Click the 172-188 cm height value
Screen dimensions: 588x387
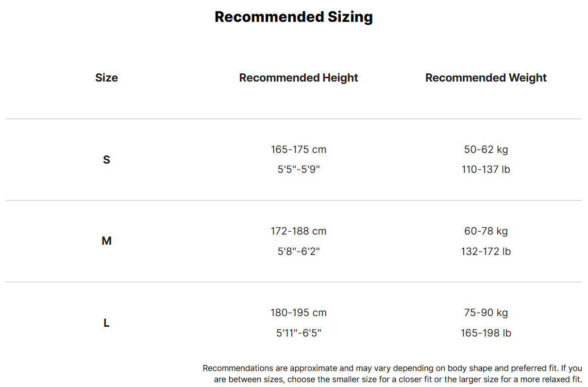coord(299,231)
